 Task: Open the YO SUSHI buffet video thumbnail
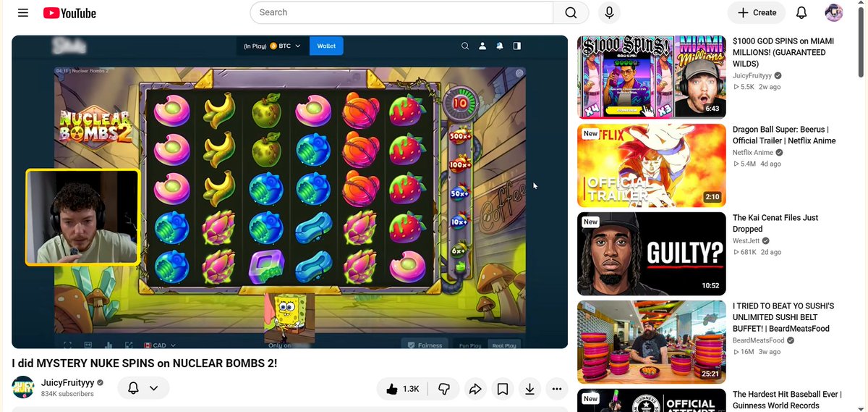tap(651, 342)
